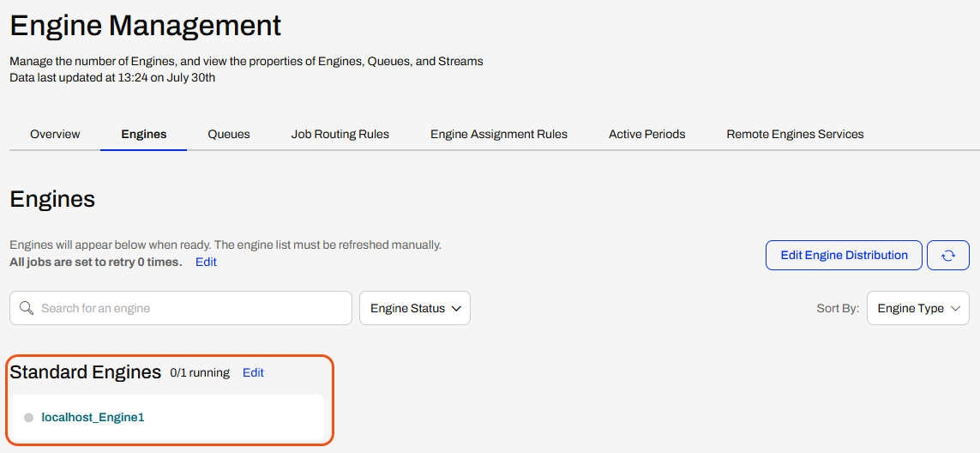This screenshot has width=980, height=453.
Task: Click the magnifier icon in engine search
Action: coord(26,308)
